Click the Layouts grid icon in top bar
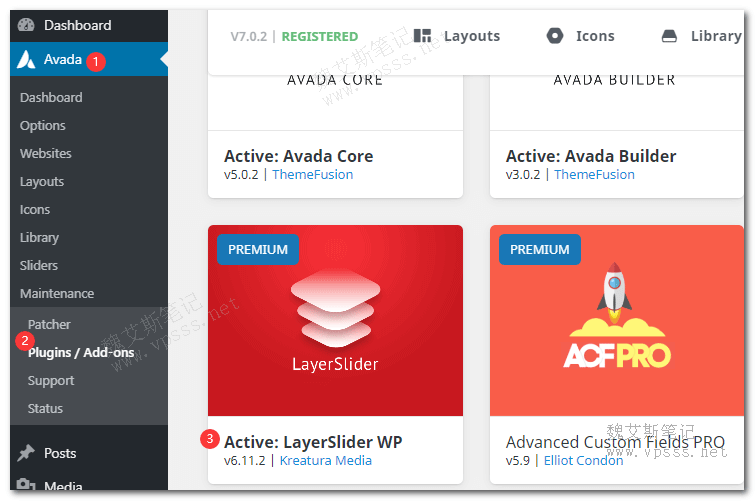 tap(423, 35)
